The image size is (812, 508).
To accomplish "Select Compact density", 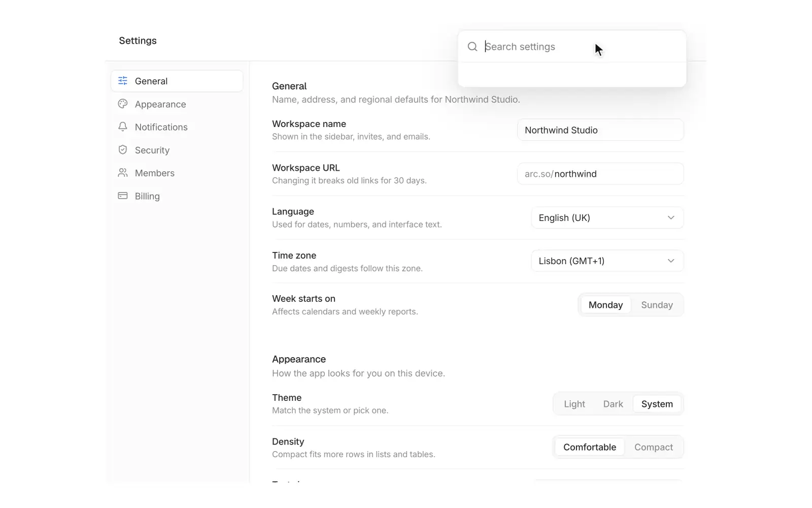I will click(654, 447).
